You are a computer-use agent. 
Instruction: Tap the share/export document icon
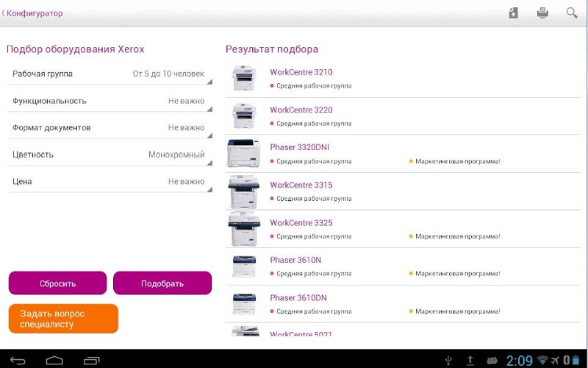click(x=513, y=13)
